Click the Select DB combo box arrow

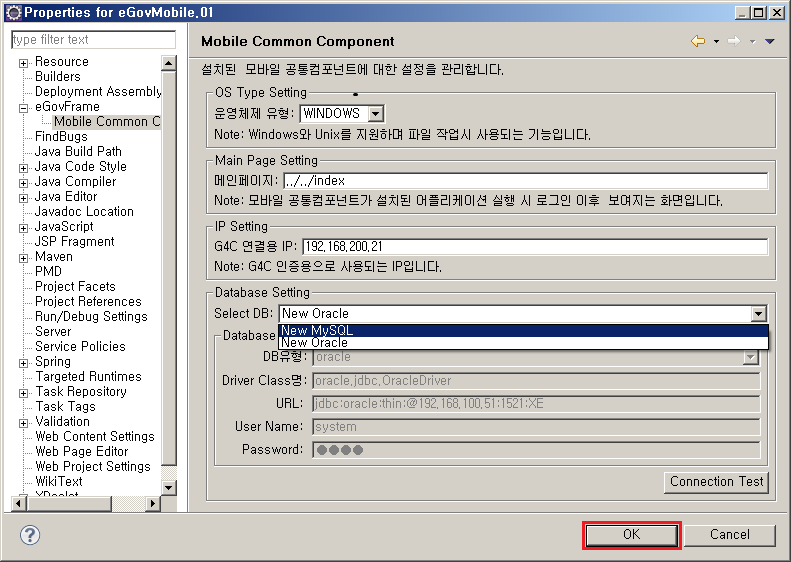(759, 314)
